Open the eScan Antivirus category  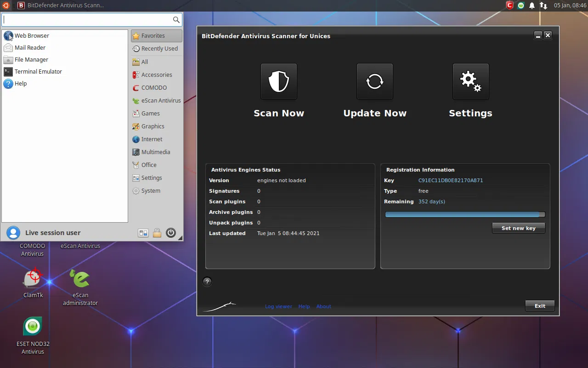(x=157, y=100)
